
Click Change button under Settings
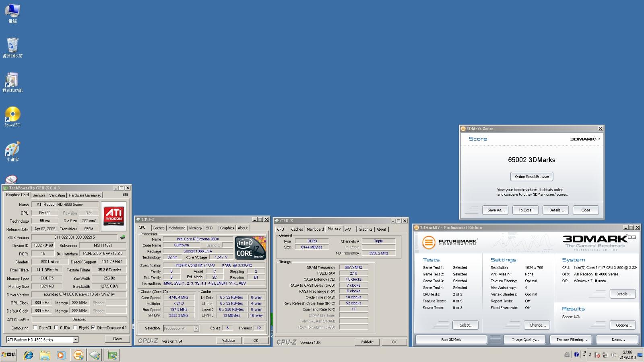(x=538, y=325)
